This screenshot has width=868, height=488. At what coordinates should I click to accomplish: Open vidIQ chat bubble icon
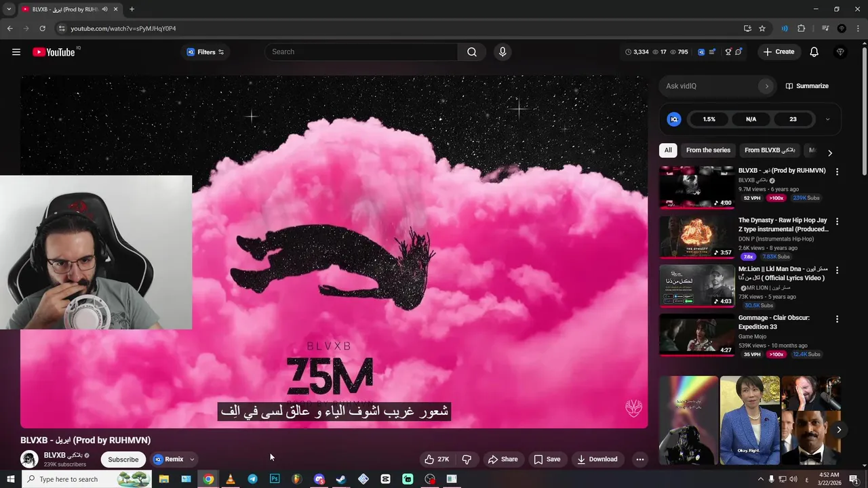point(738,52)
